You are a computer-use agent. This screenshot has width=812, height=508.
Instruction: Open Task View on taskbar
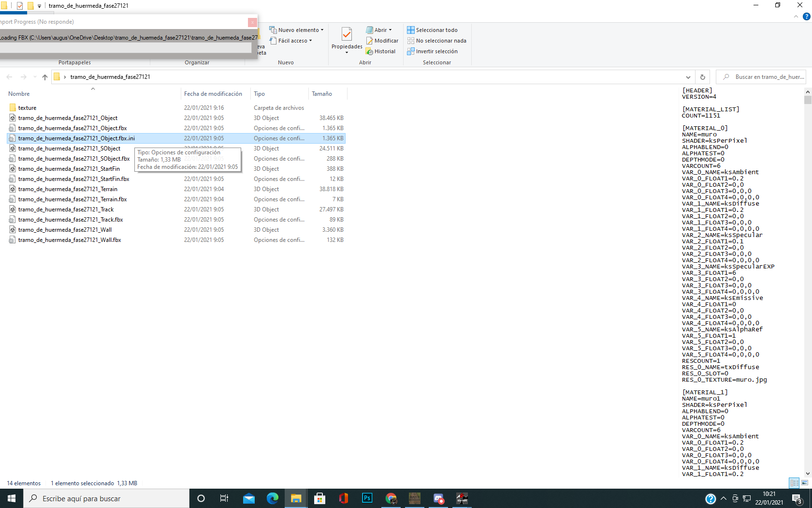pyautogui.click(x=224, y=498)
